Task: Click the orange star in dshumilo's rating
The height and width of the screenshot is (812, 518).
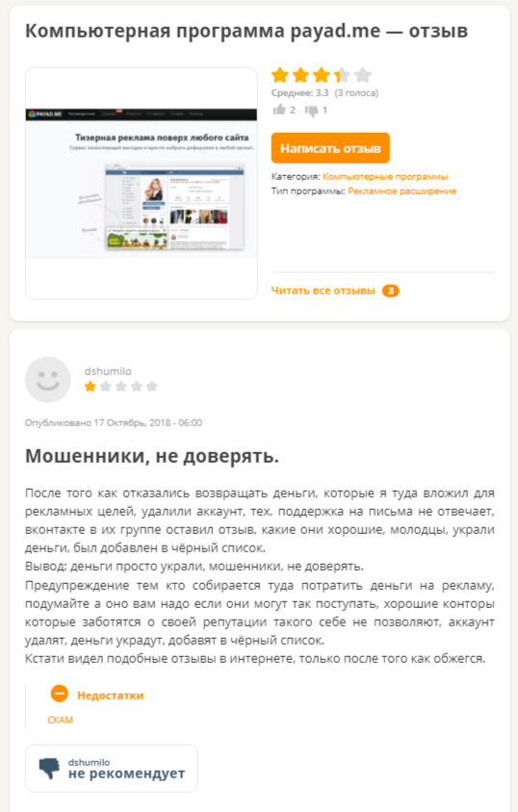Action: tap(91, 387)
